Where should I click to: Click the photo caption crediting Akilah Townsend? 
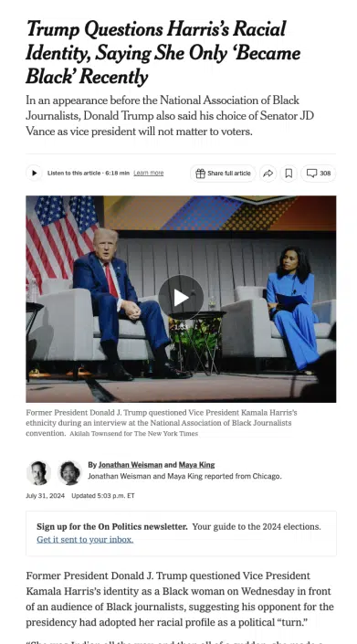[134, 433]
